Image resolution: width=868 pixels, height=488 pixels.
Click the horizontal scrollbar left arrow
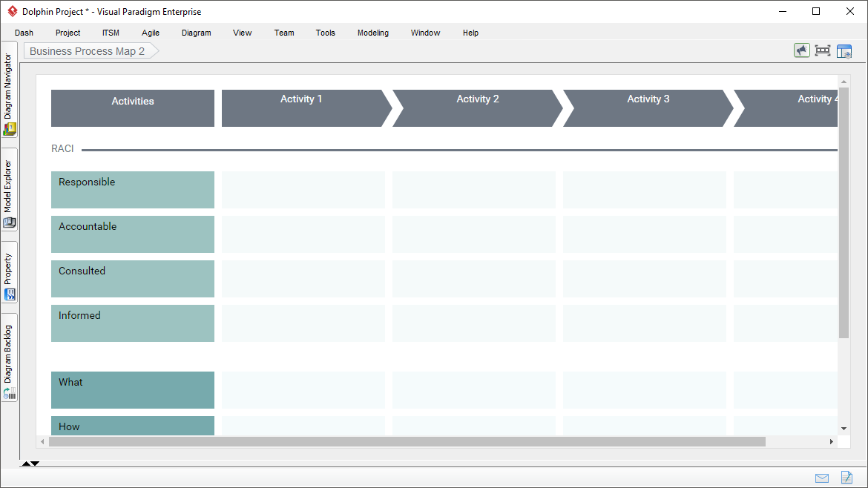tap(42, 441)
